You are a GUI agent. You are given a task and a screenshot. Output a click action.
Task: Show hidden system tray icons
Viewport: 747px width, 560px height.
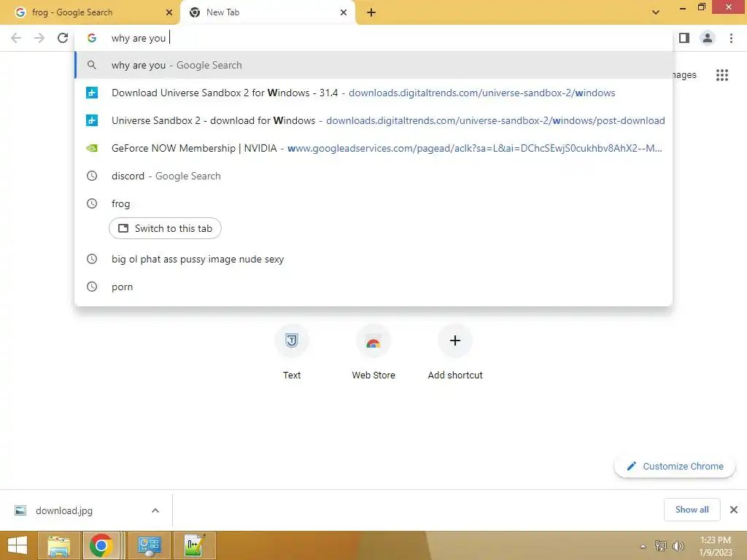(x=643, y=546)
